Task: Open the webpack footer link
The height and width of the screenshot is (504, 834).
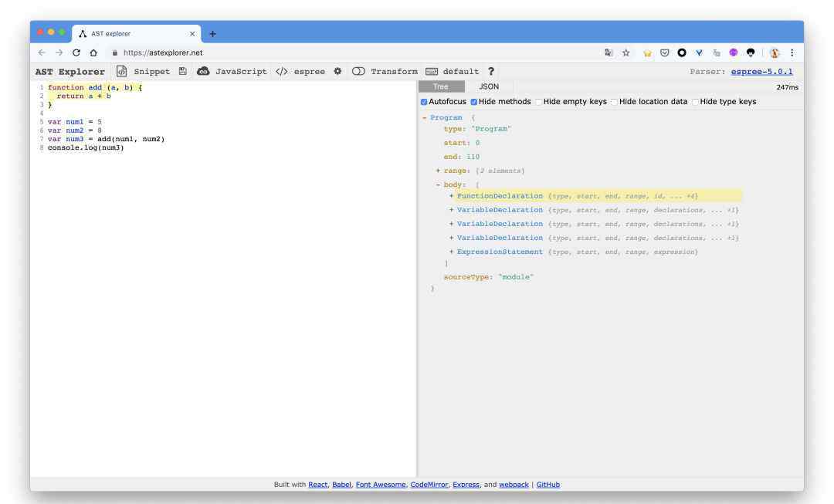Action: 514,485
